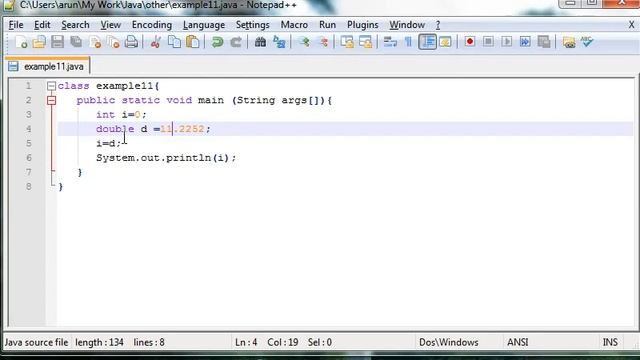This screenshot has width=640, height=360.
Task: Save the current recorded macro icon
Action: click(544, 42)
